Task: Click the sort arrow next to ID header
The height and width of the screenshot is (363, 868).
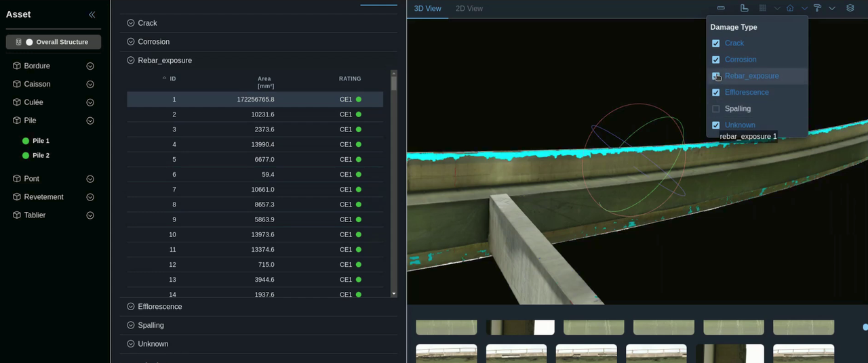Action: pos(164,79)
